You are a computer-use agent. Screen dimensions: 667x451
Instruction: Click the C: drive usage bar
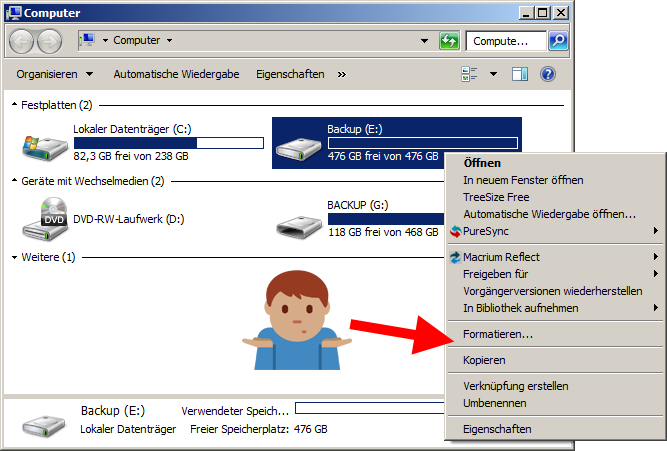(x=168, y=143)
